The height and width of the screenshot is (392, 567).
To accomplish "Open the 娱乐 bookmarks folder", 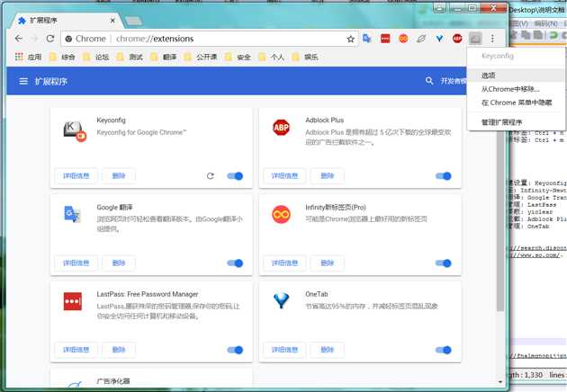I will (x=305, y=57).
